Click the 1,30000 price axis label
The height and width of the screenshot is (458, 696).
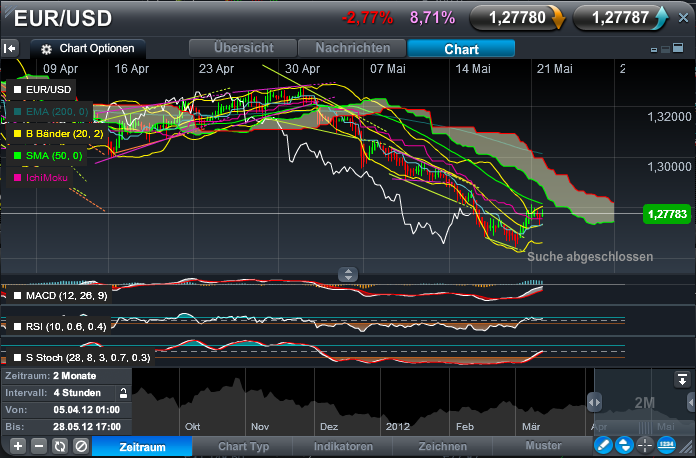669,167
